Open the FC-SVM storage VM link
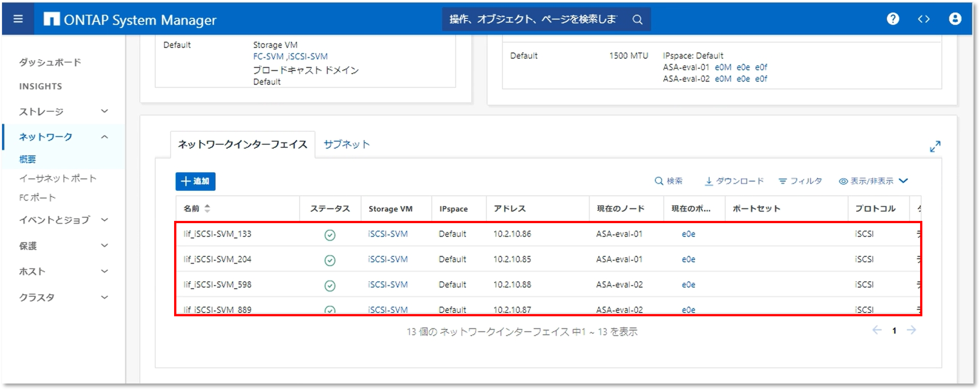 (268, 56)
